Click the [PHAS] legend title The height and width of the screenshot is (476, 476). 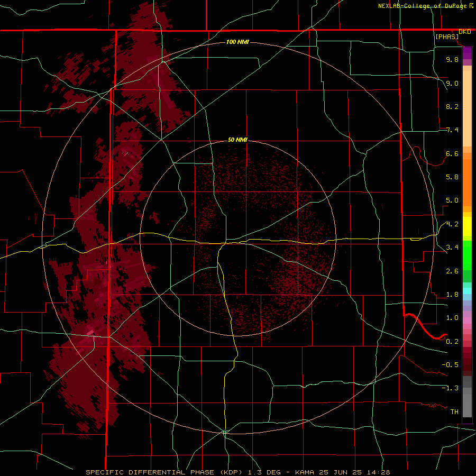tap(447, 36)
